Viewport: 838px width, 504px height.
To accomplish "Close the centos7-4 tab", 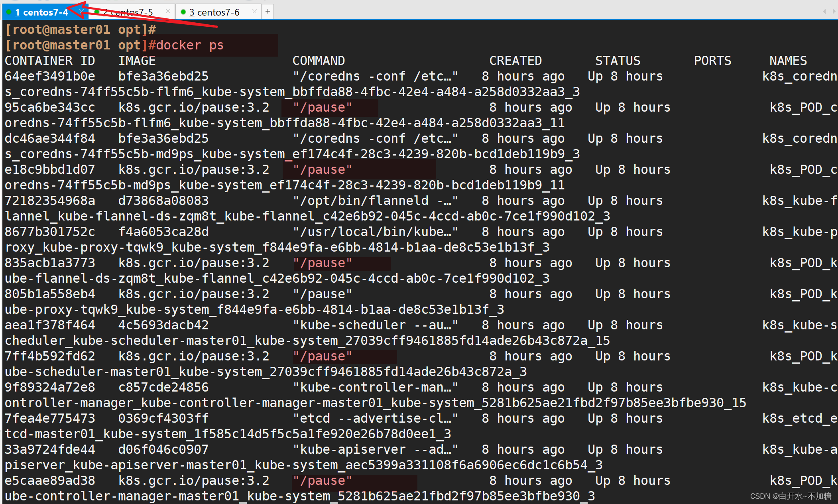I will [x=81, y=12].
